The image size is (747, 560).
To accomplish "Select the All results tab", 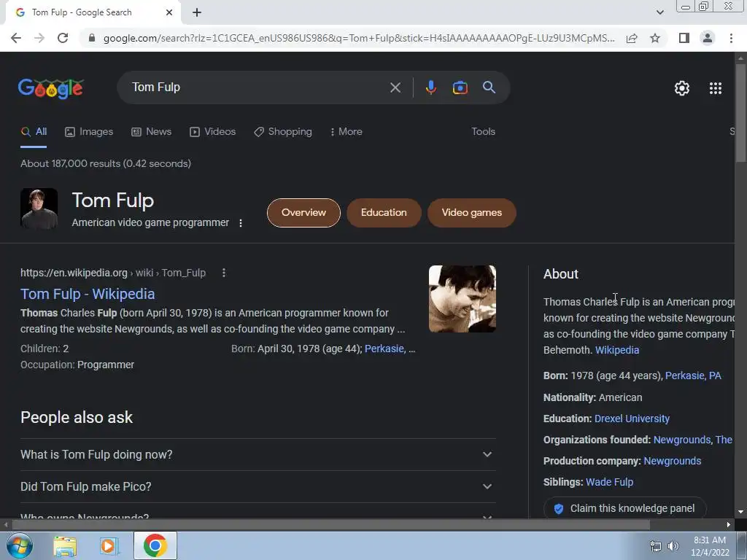I will point(34,132).
